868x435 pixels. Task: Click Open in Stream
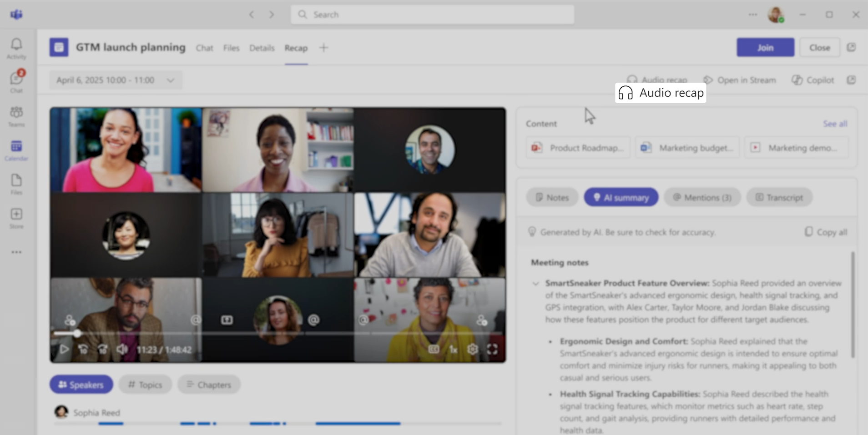[739, 80]
